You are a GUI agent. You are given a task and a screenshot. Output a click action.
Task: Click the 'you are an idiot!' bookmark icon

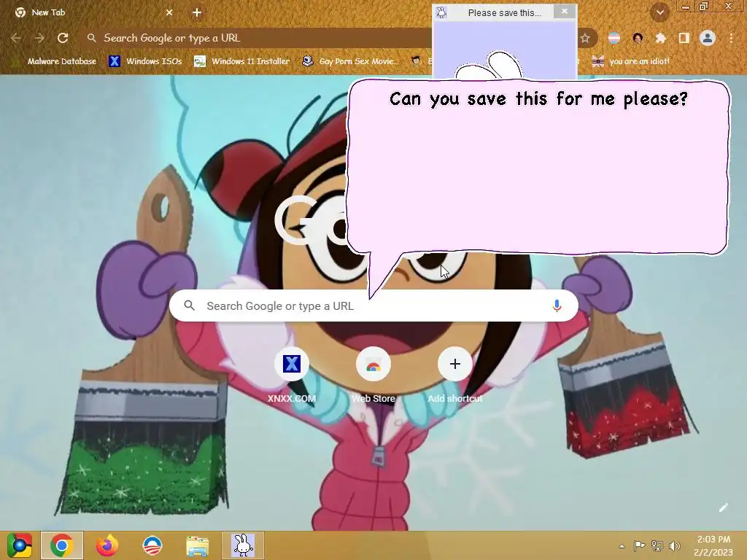point(598,61)
